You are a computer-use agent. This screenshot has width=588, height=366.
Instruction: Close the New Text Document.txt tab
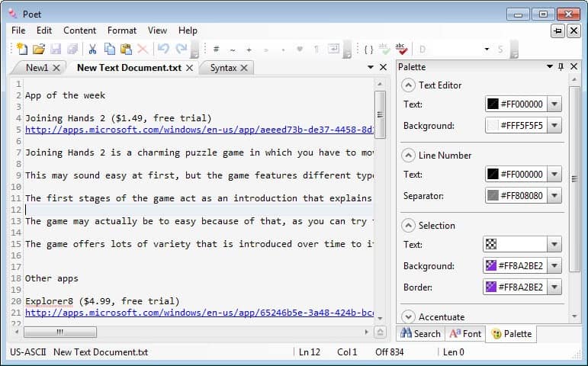point(190,68)
